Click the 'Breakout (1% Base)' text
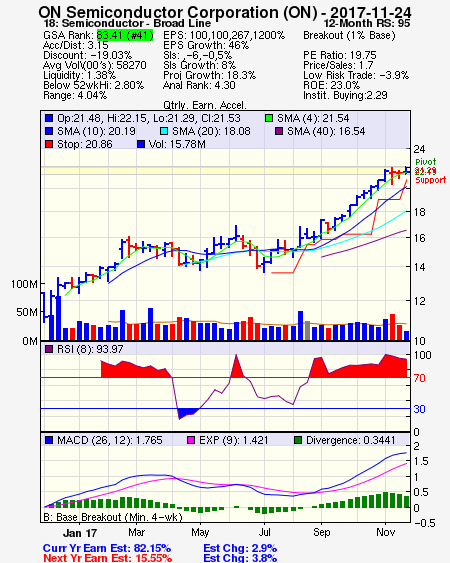 pos(349,35)
